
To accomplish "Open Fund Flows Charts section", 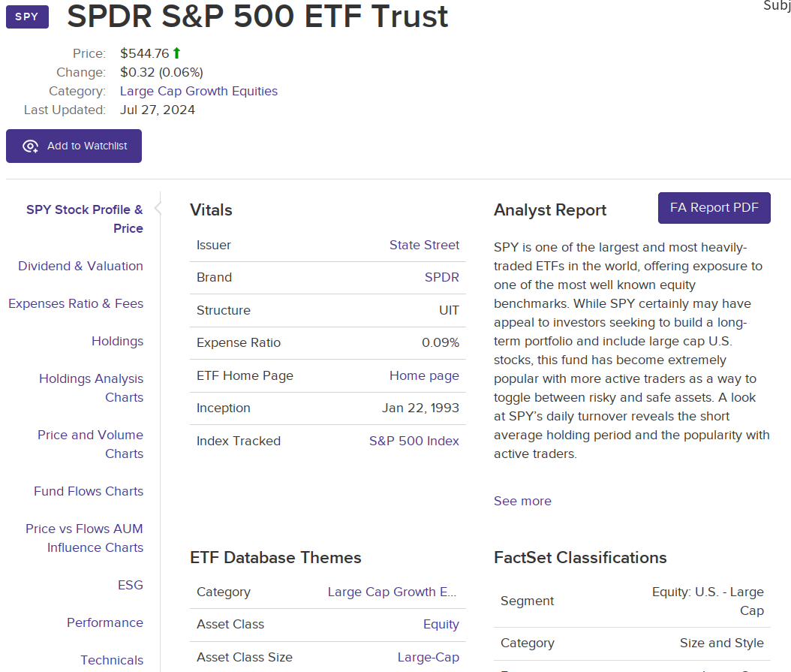I will click(89, 491).
